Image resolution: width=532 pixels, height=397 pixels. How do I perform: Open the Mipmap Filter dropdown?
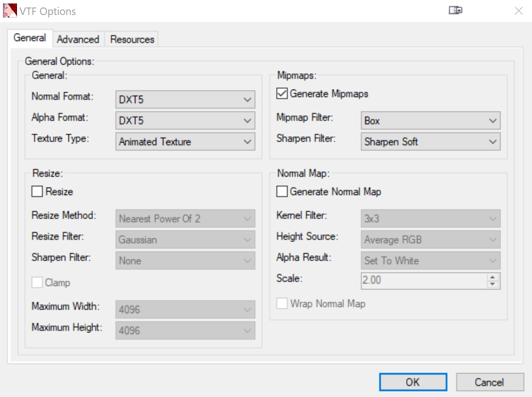point(430,121)
